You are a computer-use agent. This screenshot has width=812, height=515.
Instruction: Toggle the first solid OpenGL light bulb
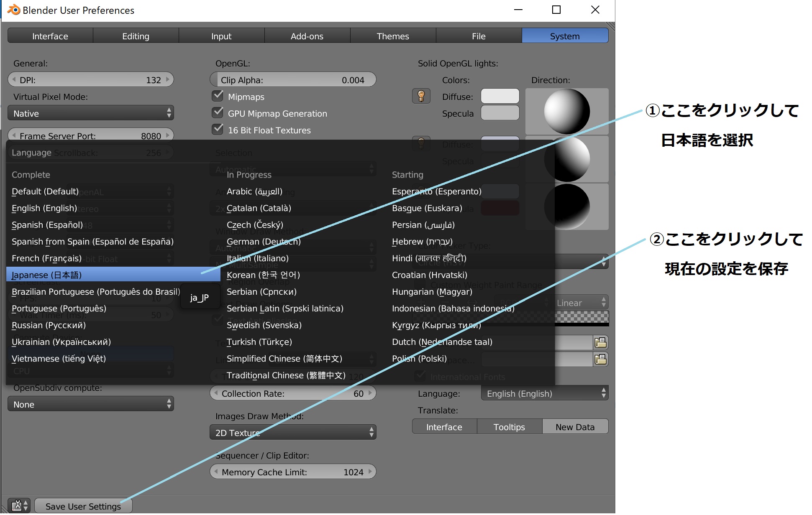(421, 97)
